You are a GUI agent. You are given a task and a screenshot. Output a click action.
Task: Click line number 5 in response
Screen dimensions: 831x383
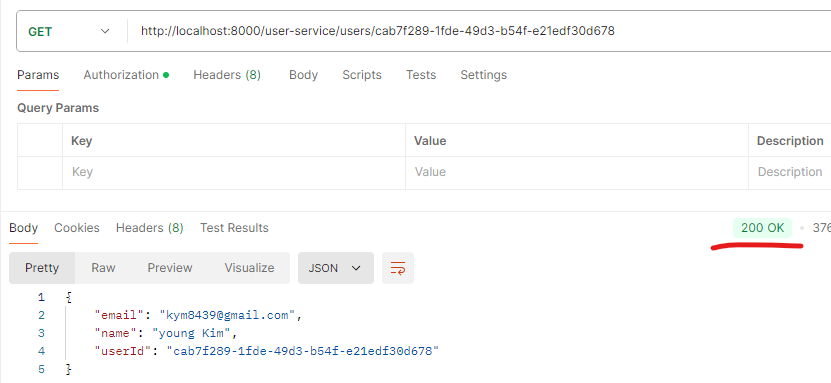[41, 369]
